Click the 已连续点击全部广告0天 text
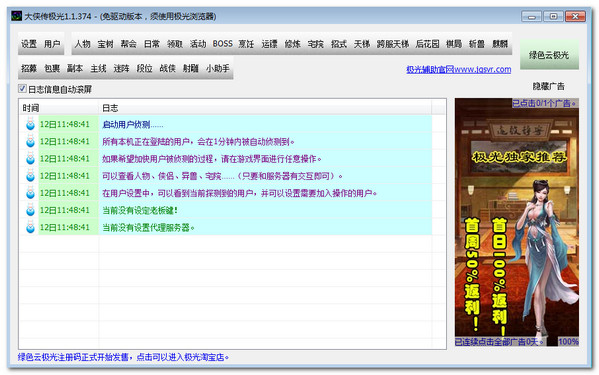The width and height of the screenshot is (599, 375). (x=499, y=341)
